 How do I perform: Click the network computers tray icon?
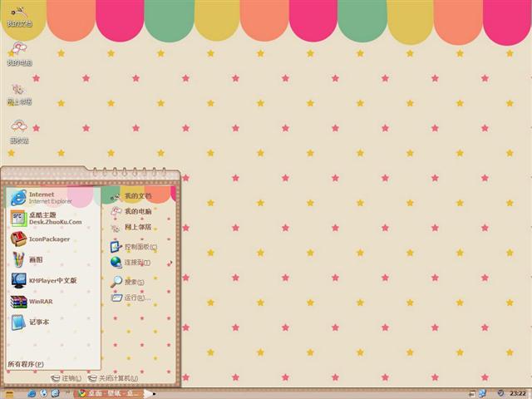tap(482, 393)
